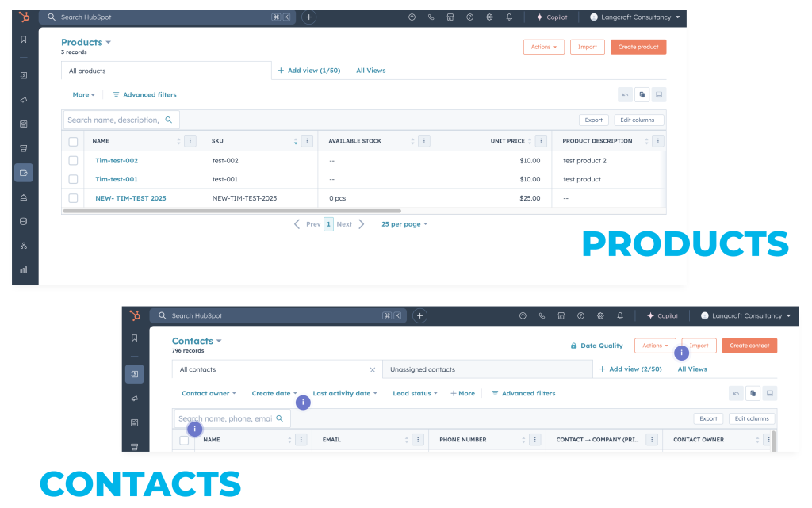Click Add view (2/50) in Contacts window

click(630, 369)
